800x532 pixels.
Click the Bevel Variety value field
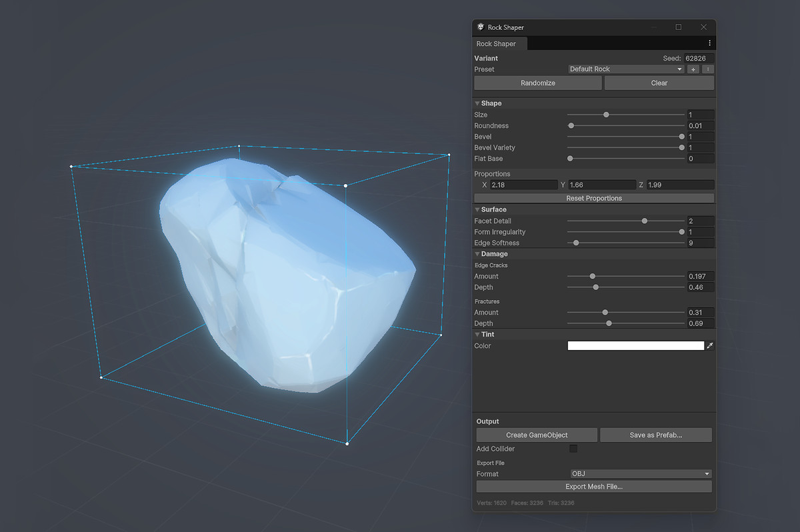701,148
